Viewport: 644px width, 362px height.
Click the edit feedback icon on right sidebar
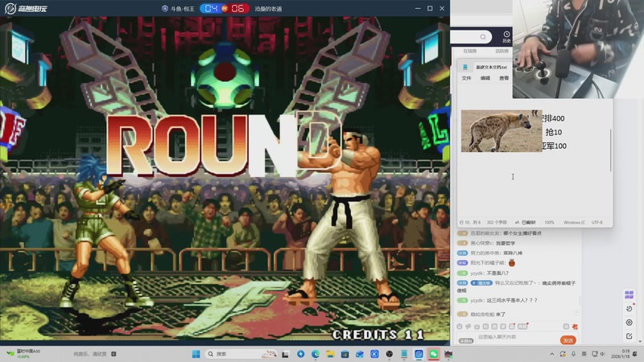[630, 336]
